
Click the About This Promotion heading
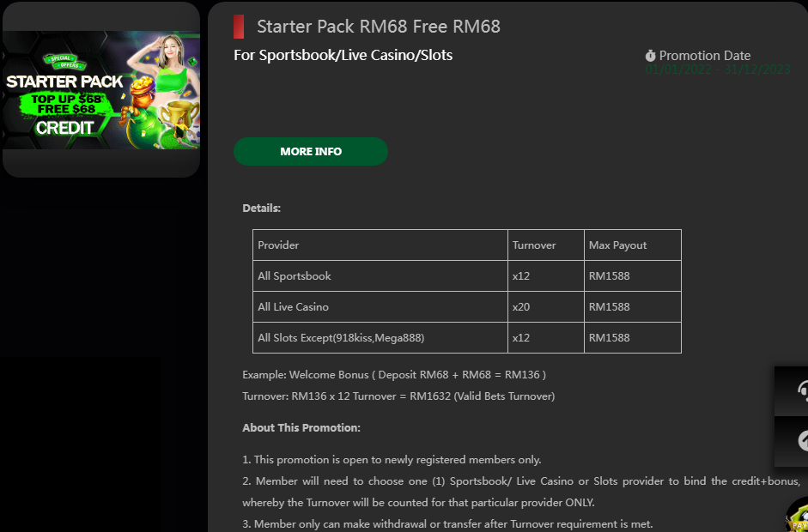pyautogui.click(x=301, y=427)
